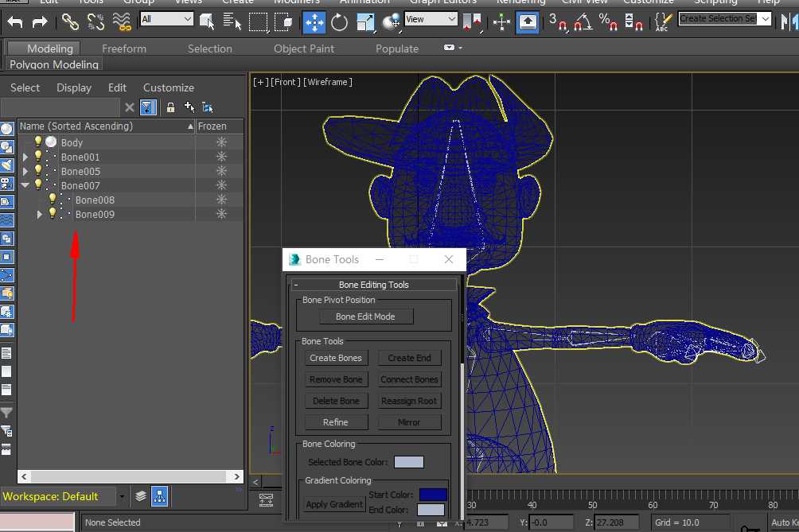799x532 pixels.
Task: Expand the Bone009 tree node
Action: (39, 215)
